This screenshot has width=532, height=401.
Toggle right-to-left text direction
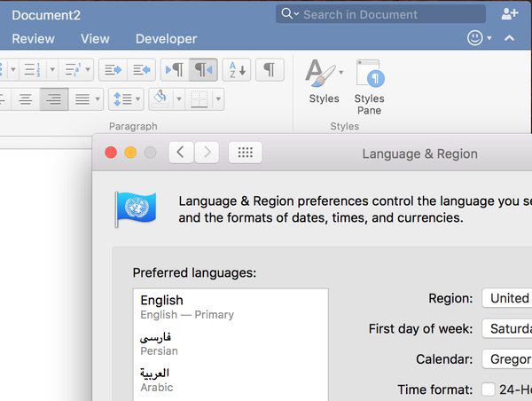(203, 69)
